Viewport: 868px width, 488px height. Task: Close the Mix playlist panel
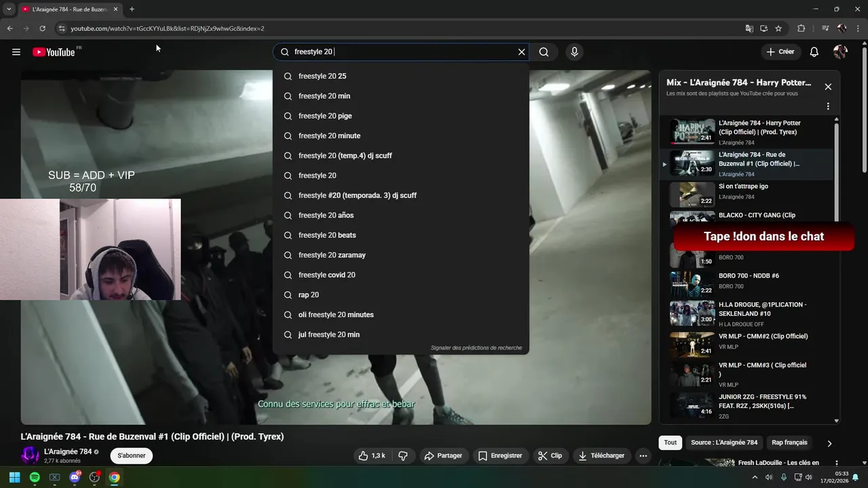pos(828,87)
